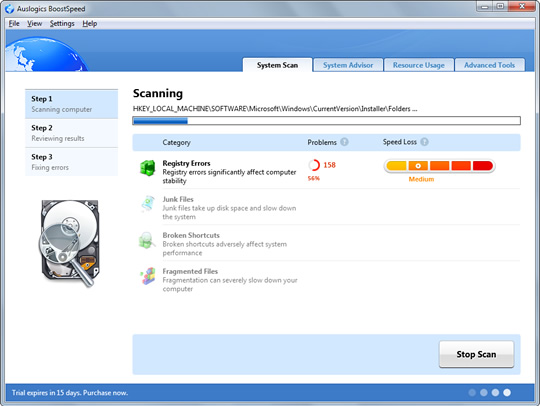Click the 158 problems count
Viewport: 540px width, 406px height.
329,165
